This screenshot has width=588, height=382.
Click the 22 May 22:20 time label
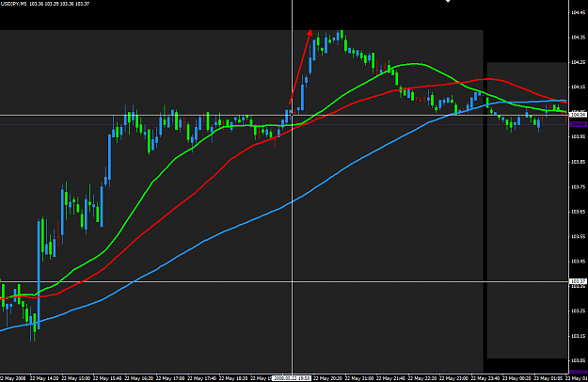click(421, 378)
